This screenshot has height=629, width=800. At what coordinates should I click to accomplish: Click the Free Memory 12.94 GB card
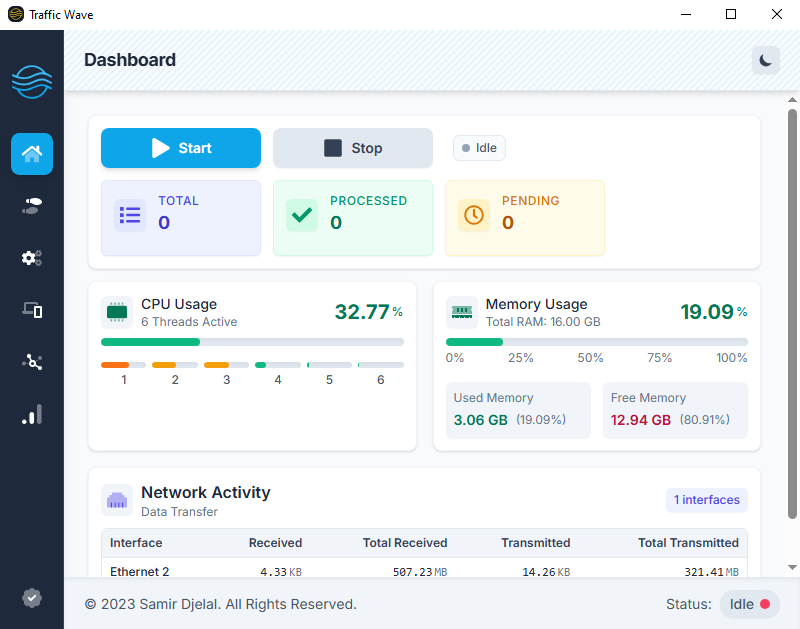click(x=675, y=410)
